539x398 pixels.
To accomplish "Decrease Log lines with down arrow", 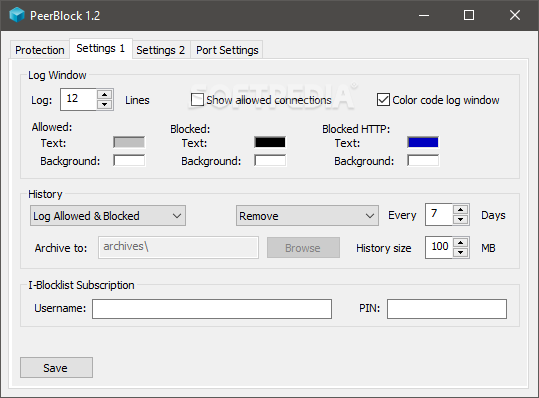I will pyautogui.click(x=104, y=104).
